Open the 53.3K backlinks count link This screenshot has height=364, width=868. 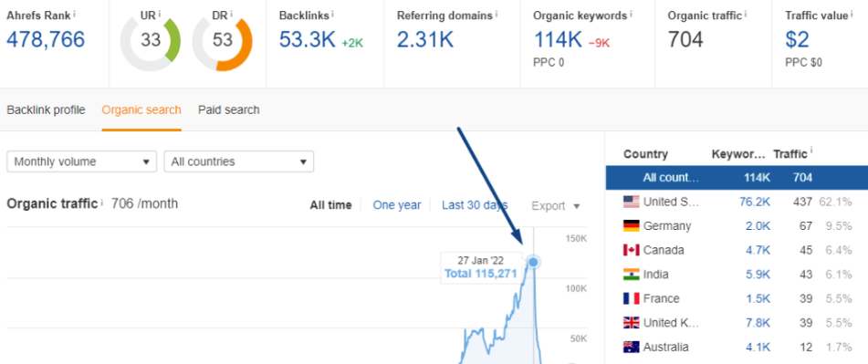(308, 40)
